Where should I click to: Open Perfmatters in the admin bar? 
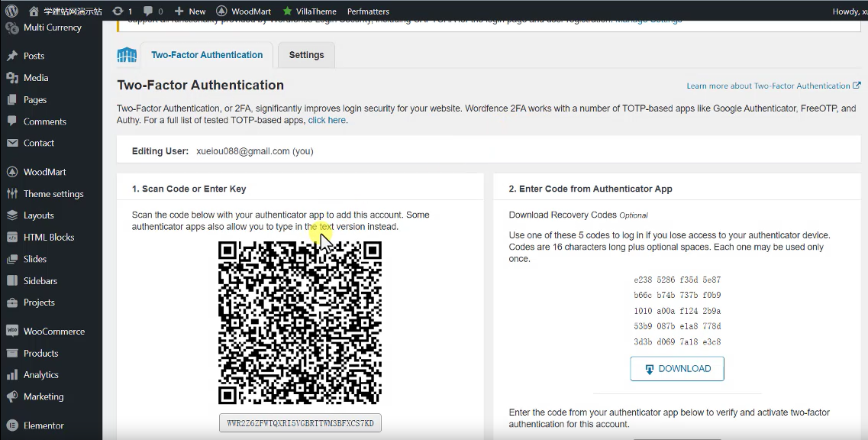pos(368,11)
